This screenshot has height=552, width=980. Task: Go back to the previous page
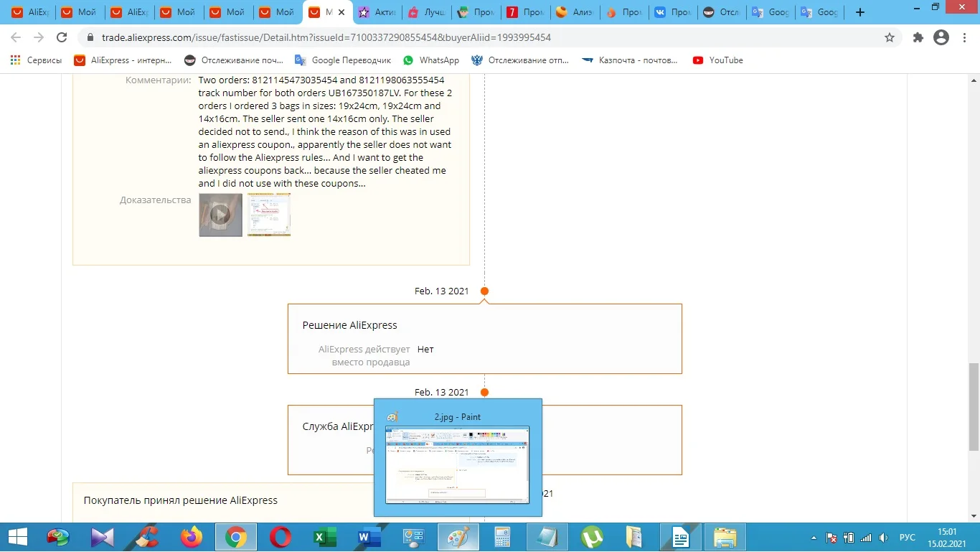coord(17,37)
